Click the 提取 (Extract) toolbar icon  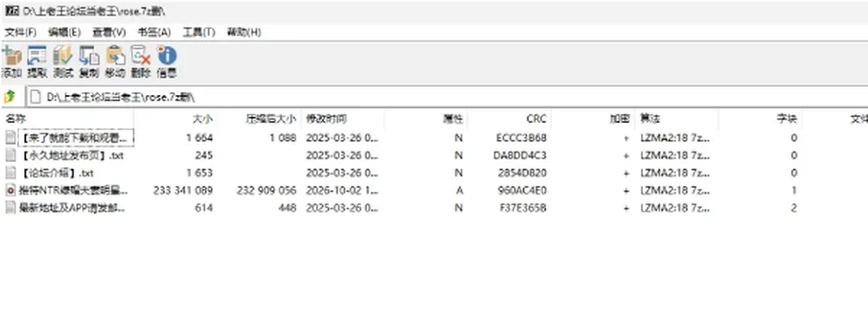tap(37, 55)
